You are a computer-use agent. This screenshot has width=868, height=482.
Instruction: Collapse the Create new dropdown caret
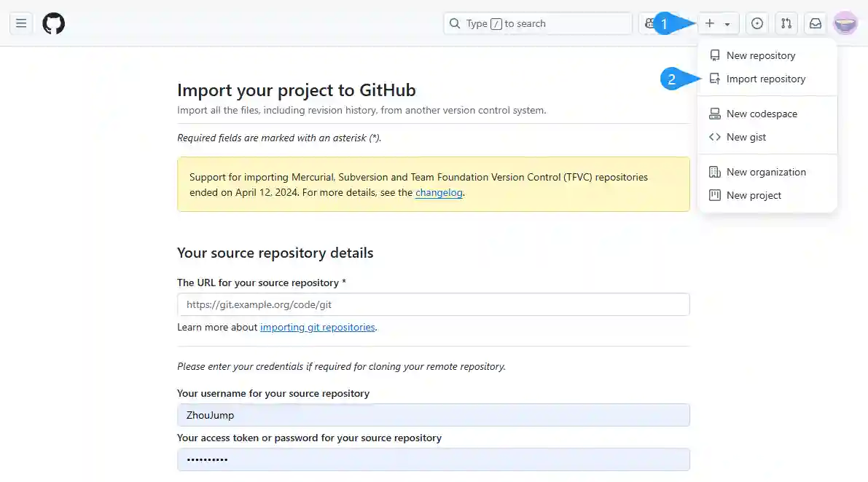coord(727,24)
